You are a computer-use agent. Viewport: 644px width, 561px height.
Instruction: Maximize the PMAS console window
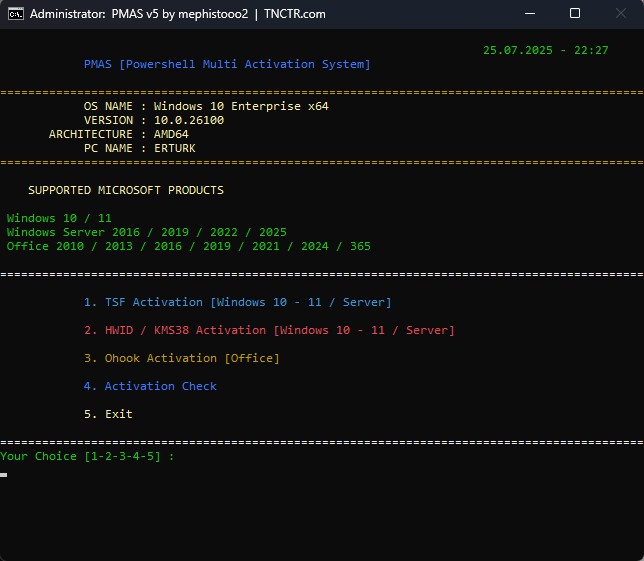tap(575, 14)
